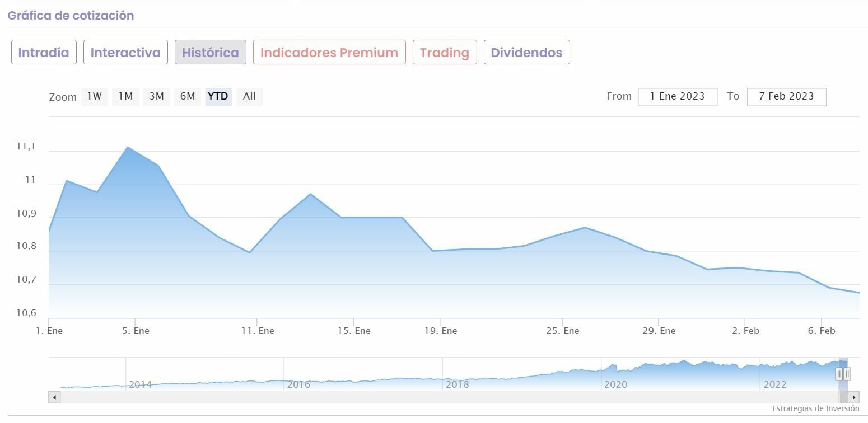Click the left range handle in navigator
Viewport: 868px width, 423px height.
tap(839, 374)
